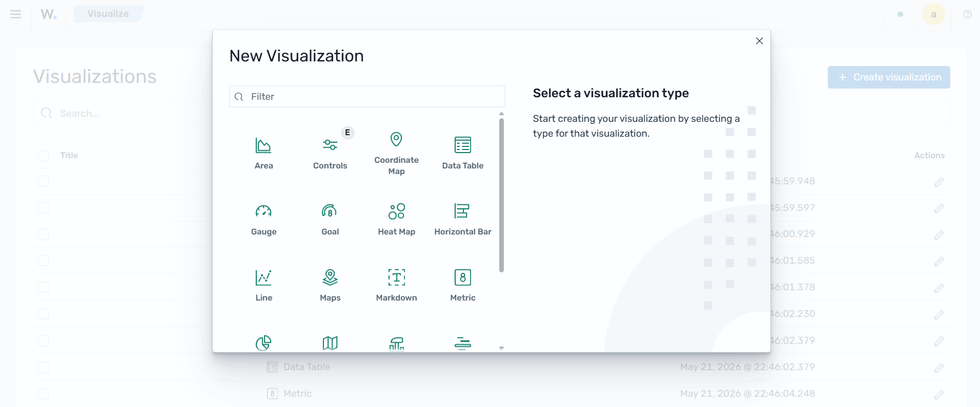The image size is (980, 407).
Task: Click the scroll up arrow in type list
Action: point(501,114)
